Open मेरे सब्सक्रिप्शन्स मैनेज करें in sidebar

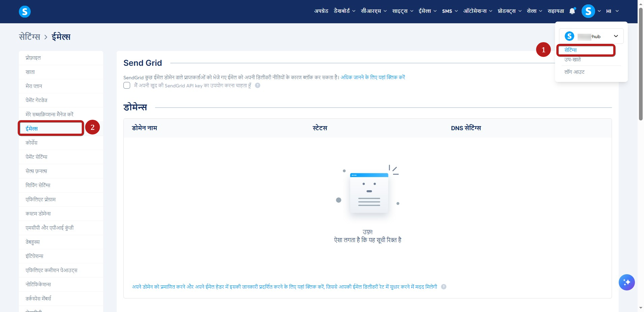point(61,115)
